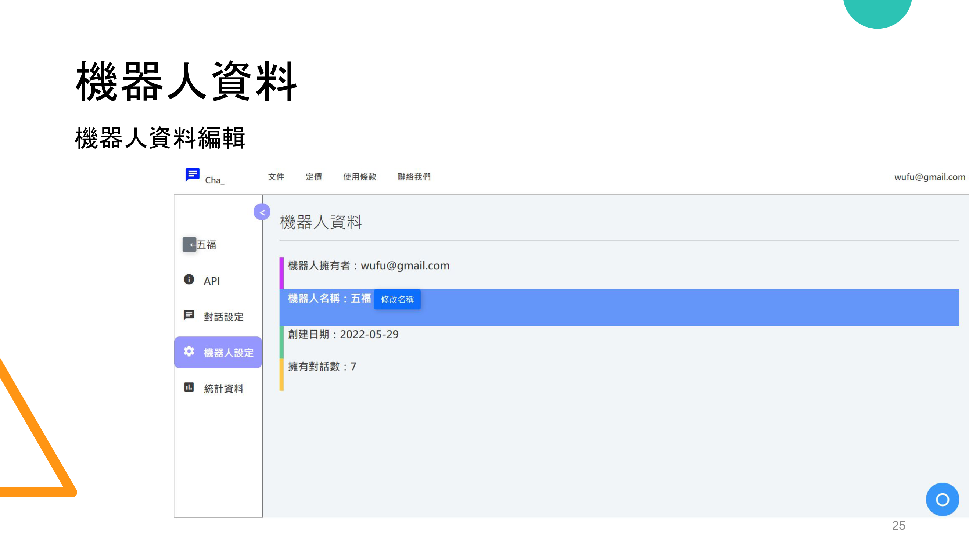980x551 pixels.
Task: Select the API sidebar item
Action: coord(212,281)
